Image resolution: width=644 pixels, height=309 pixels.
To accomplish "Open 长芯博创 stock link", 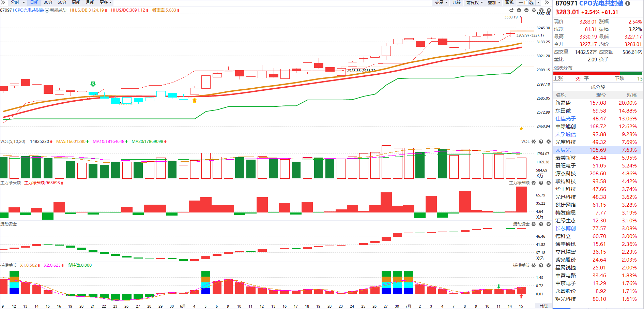I will pos(566,229).
